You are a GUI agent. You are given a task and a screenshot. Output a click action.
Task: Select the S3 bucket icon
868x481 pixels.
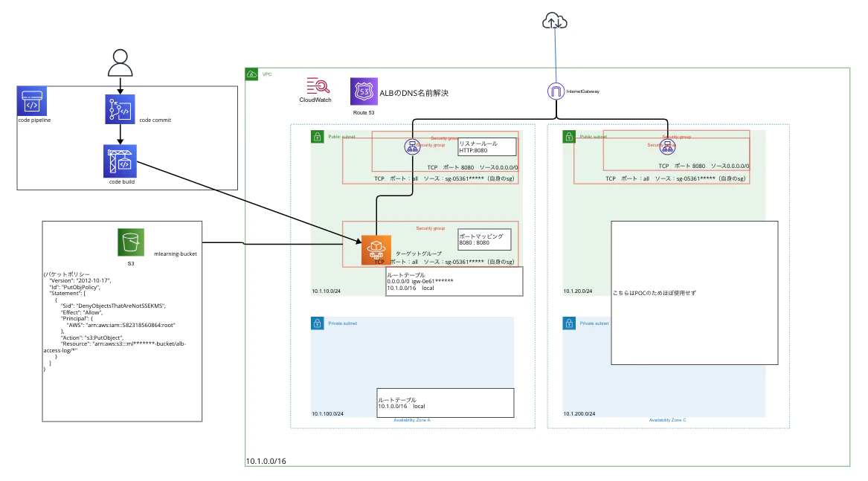click(x=131, y=242)
